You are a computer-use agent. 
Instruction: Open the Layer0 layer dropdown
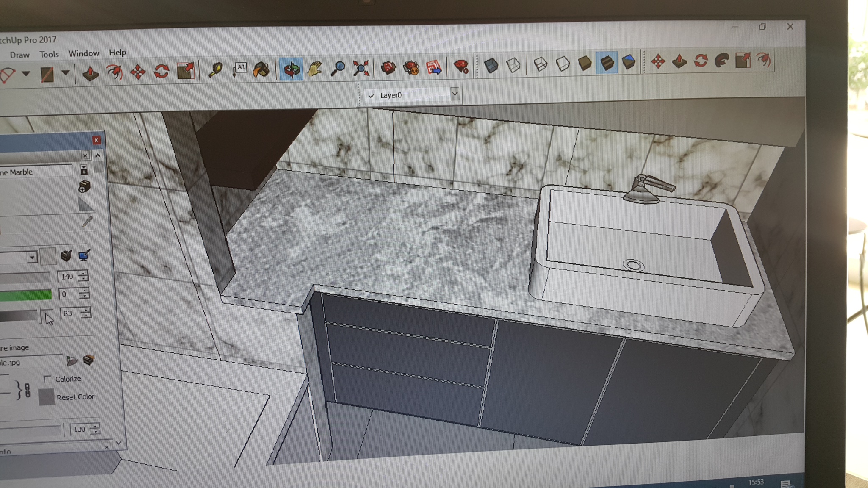tap(455, 94)
